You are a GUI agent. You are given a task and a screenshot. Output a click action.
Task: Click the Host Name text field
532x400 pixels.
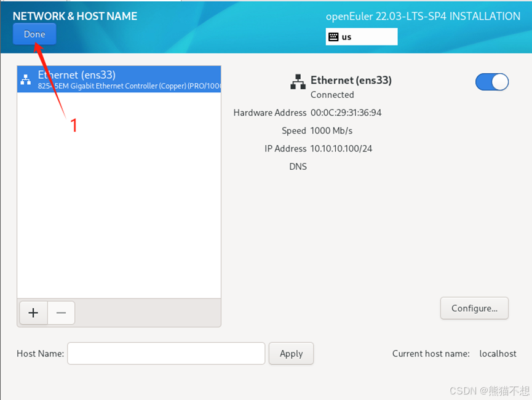pos(166,353)
